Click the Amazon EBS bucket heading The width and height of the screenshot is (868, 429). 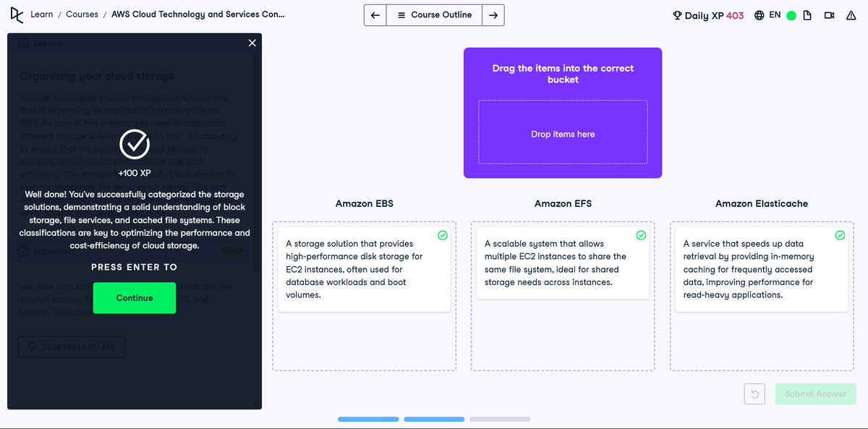tap(364, 203)
